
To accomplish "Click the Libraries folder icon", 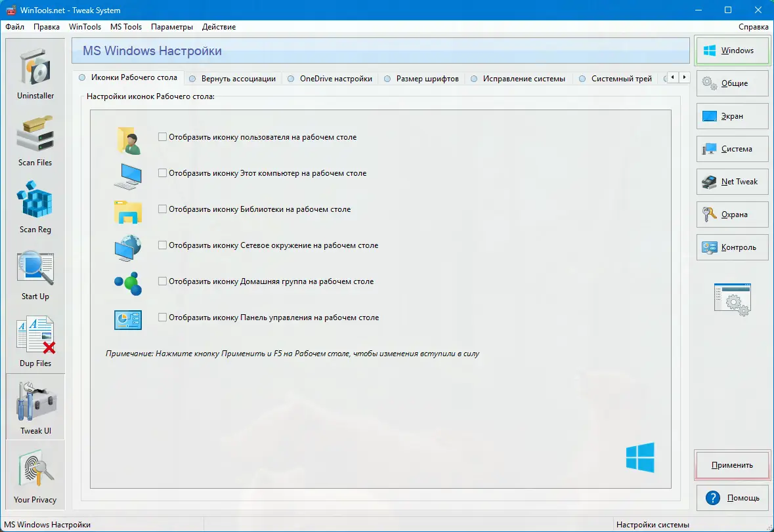I will (128, 212).
